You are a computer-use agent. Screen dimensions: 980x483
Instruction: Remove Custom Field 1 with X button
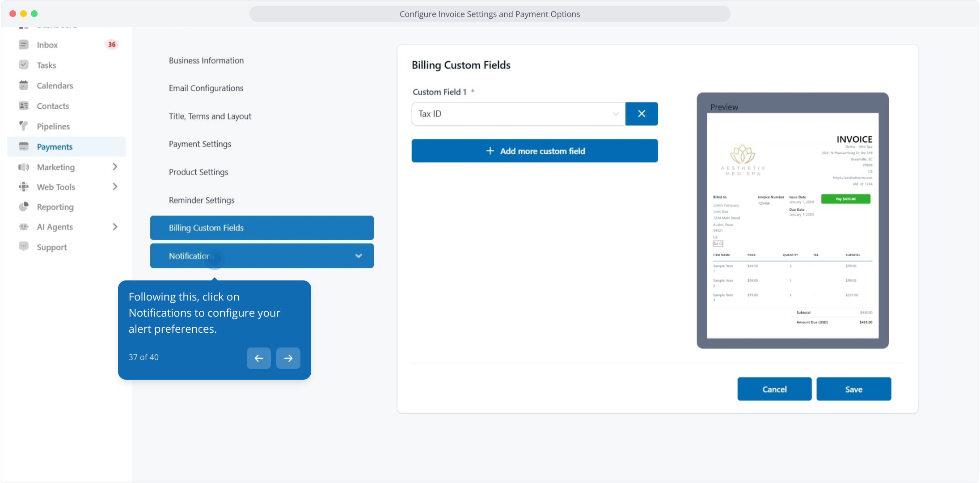pyautogui.click(x=641, y=114)
